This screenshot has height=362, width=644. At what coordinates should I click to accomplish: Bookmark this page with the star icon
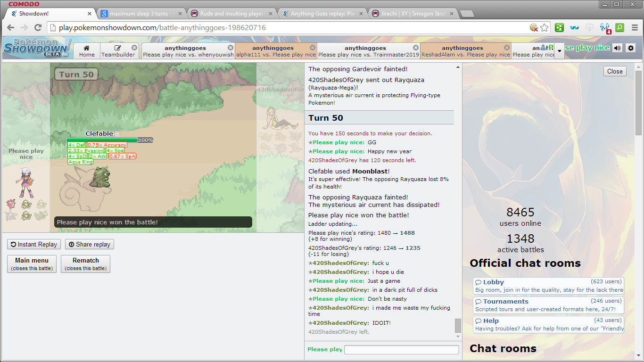[544, 28]
